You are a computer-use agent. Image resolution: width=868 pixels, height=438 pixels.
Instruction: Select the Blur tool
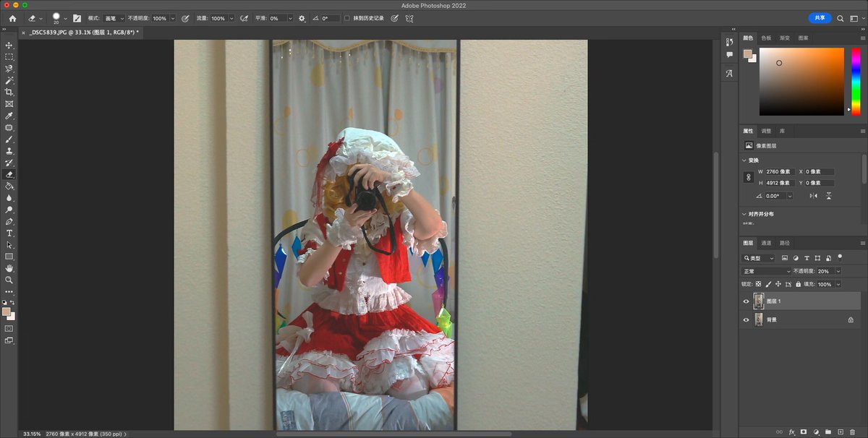[9, 197]
